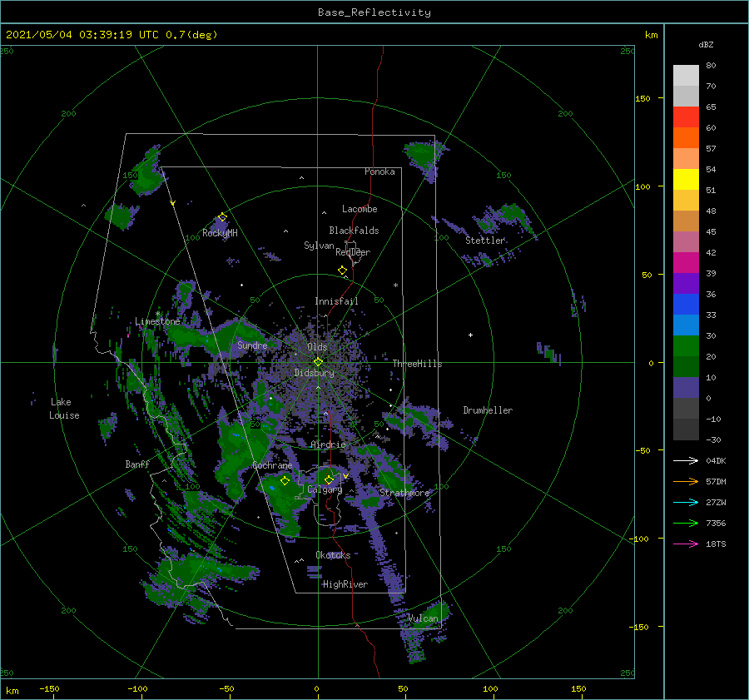Pick the purple swatch above 36 dBZ

point(686,283)
